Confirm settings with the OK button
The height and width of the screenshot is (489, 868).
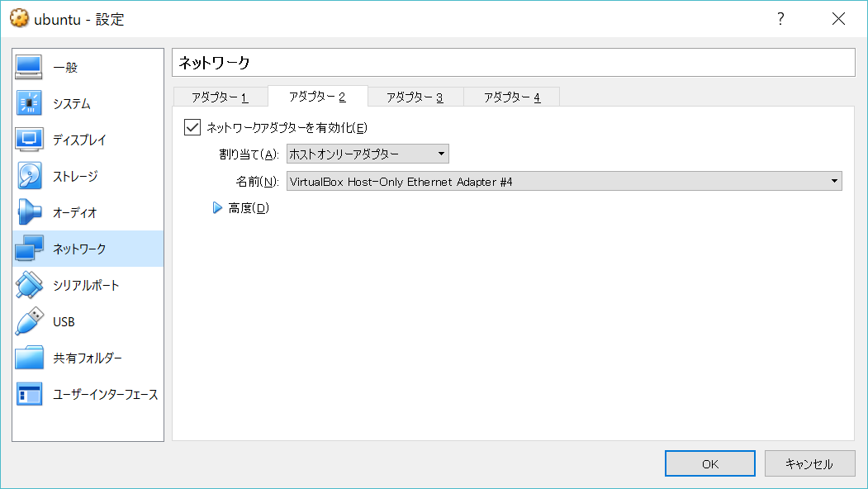tap(709, 463)
